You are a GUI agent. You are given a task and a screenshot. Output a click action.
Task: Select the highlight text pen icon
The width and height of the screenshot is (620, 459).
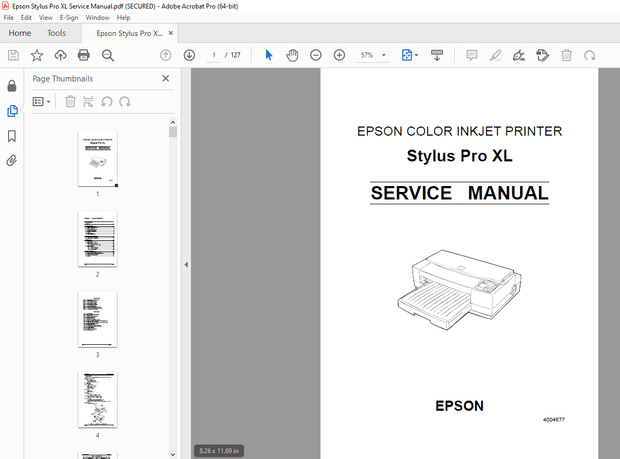tap(495, 55)
